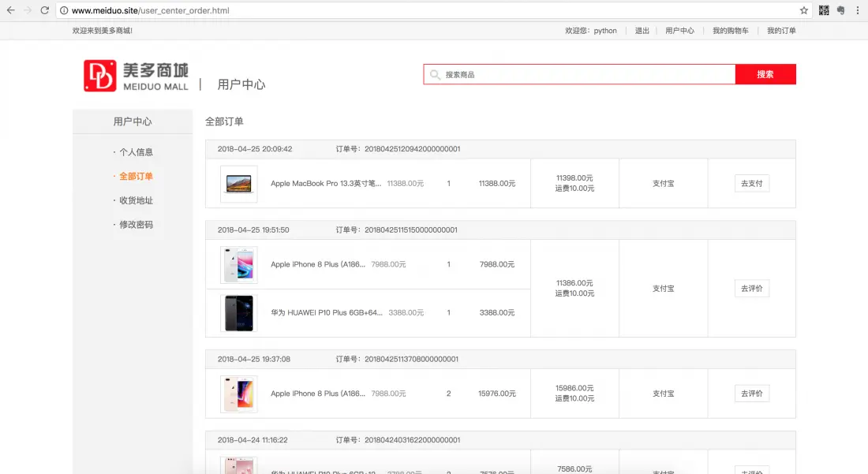Click the 15976.00元 subtotal

tap(497, 394)
